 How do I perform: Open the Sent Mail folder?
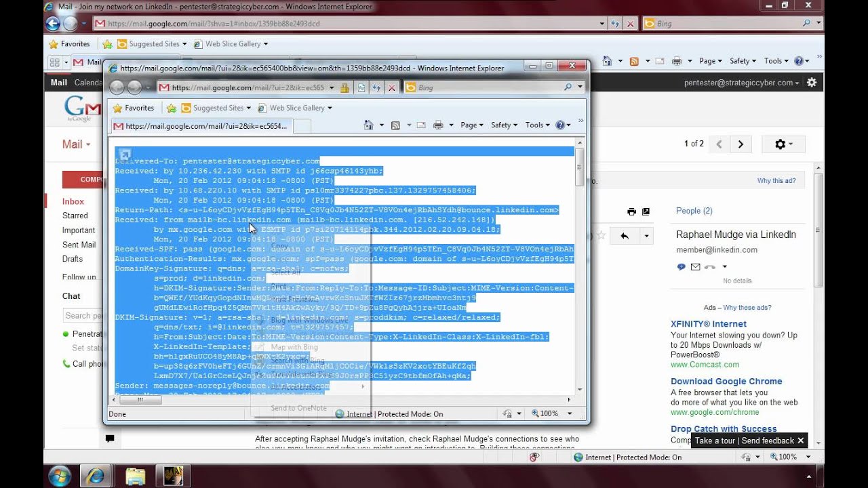tap(79, 245)
